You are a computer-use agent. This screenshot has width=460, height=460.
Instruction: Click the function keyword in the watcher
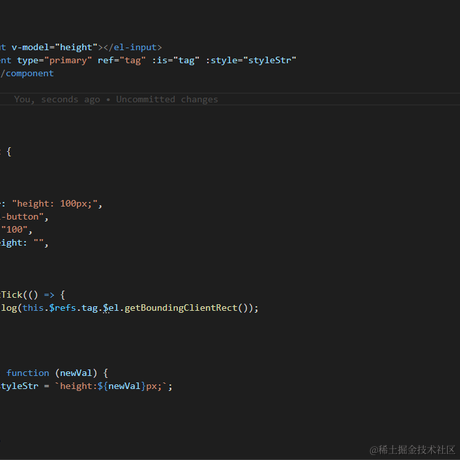28,373
